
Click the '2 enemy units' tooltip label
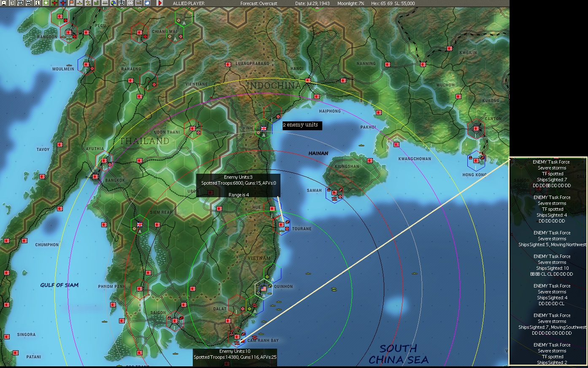pos(302,125)
